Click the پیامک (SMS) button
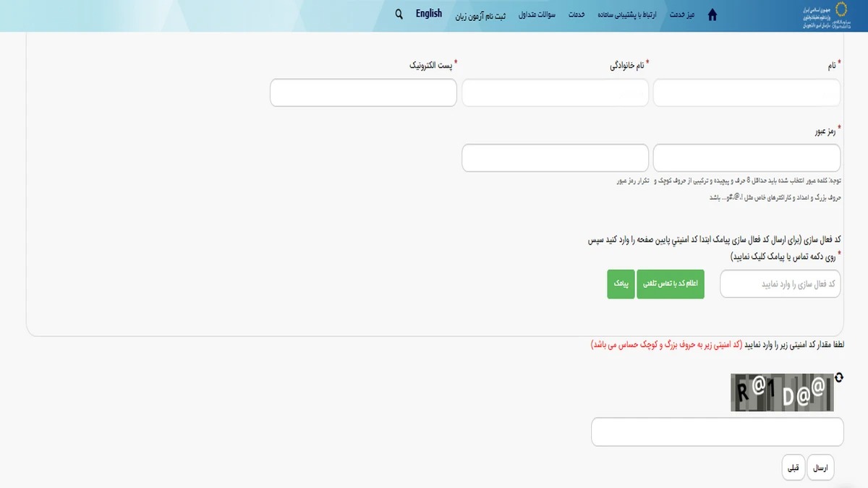The height and width of the screenshot is (488, 868). tap(620, 283)
